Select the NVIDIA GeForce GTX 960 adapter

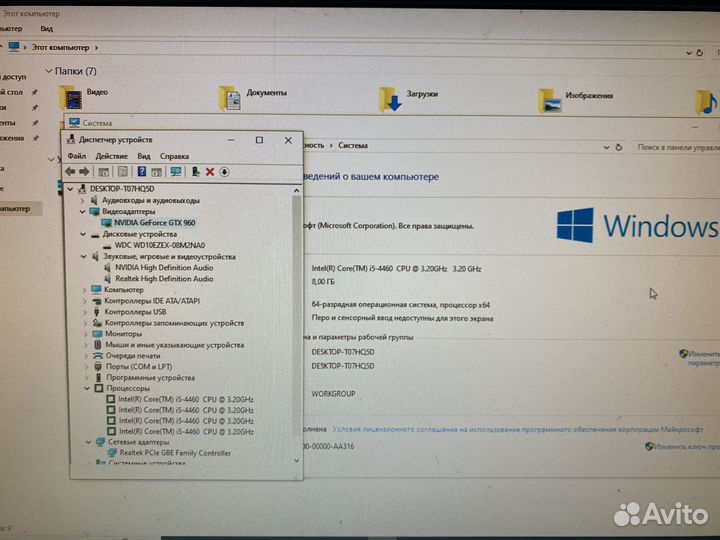155,223
